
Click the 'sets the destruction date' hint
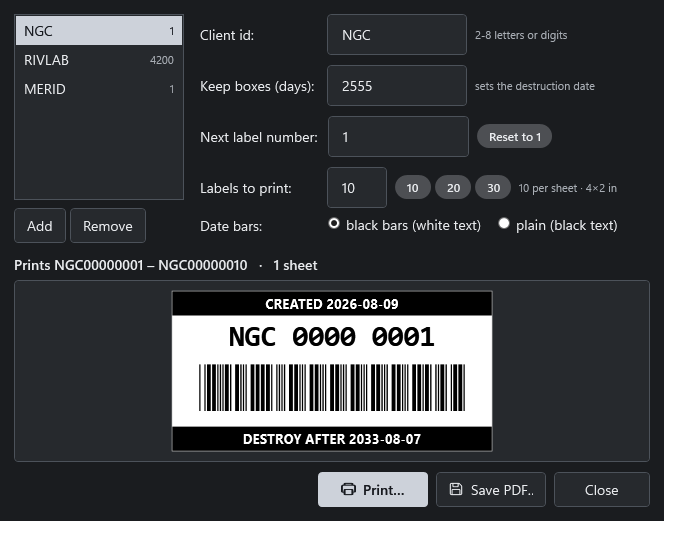click(x=534, y=86)
